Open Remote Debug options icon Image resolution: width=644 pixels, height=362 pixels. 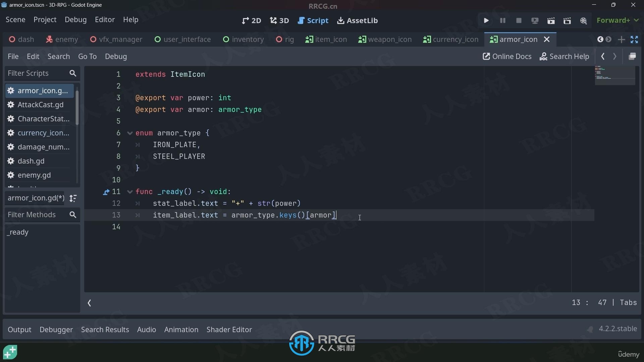(535, 20)
